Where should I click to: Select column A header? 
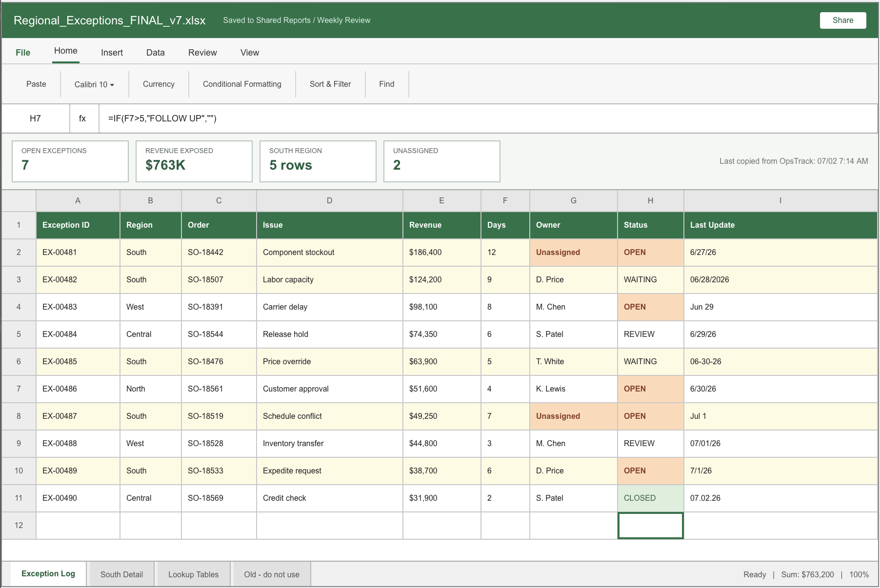[78, 200]
